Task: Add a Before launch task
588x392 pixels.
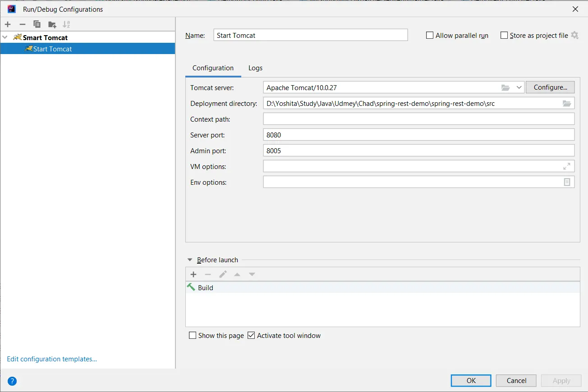Action: tap(193, 274)
